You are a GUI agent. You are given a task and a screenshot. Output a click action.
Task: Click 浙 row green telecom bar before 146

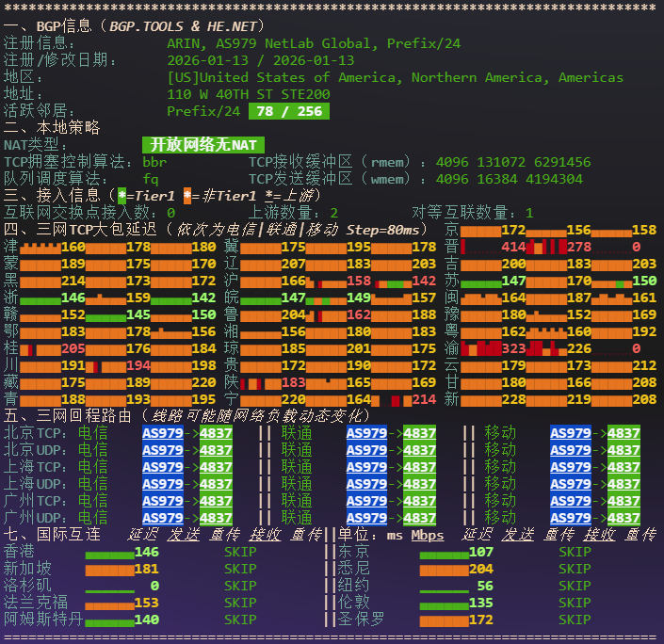(x=40, y=301)
